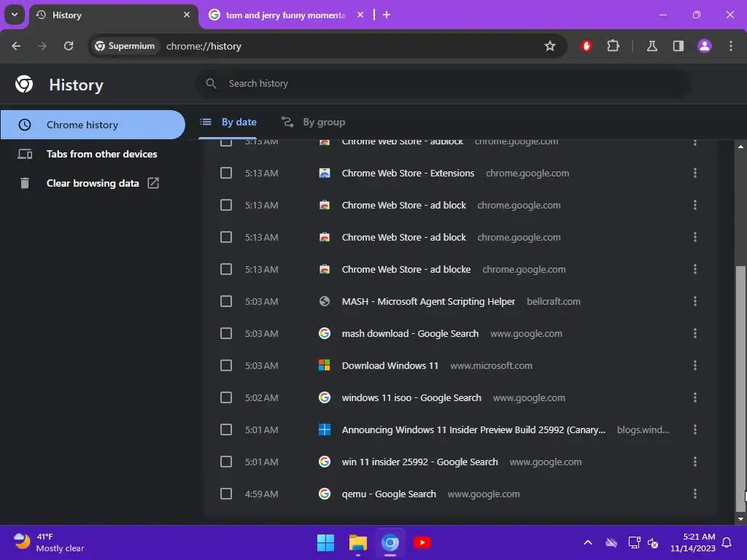This screenshot has height=560, width=747.
Task: Open actions menu for mash download search
Action: pos(695,333)
